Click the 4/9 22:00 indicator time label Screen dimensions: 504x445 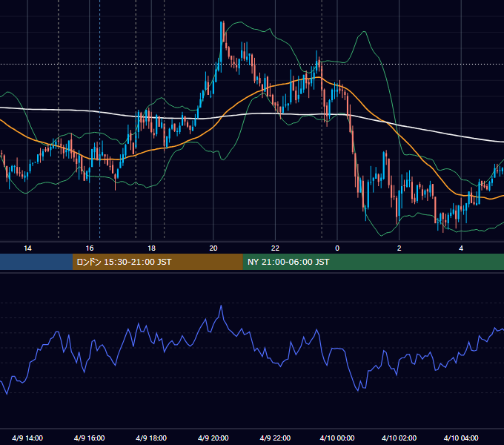click(x=275, y=438)
